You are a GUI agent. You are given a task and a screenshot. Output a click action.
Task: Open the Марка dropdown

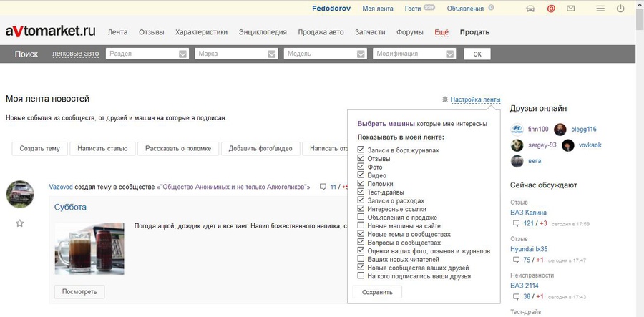pos(236,54)
